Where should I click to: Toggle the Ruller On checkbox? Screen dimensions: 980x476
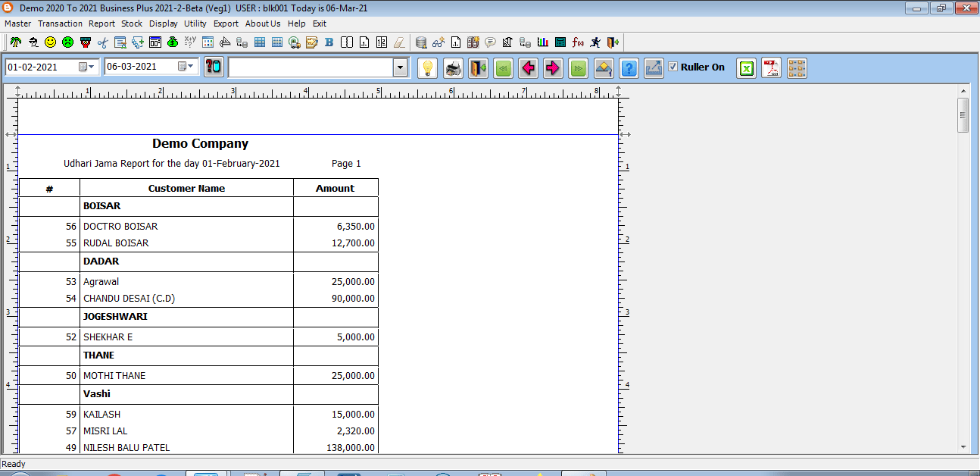tap(673, 67)
